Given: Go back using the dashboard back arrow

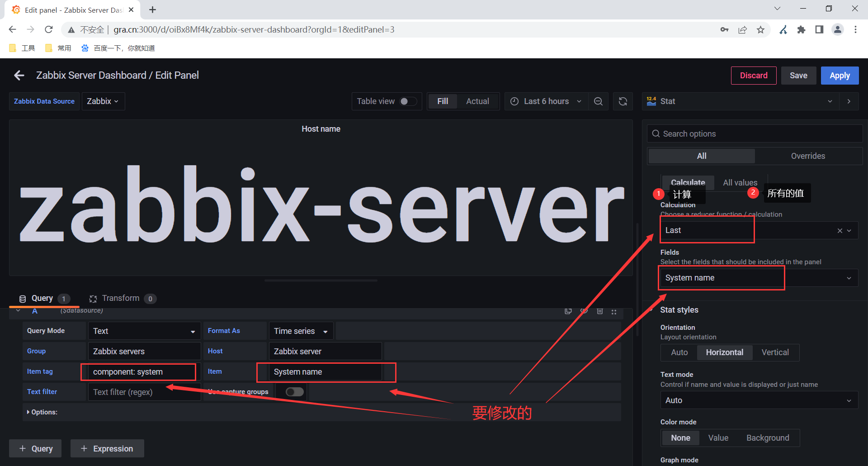Looking at the screenshot, I should click(x=19, y=76).
